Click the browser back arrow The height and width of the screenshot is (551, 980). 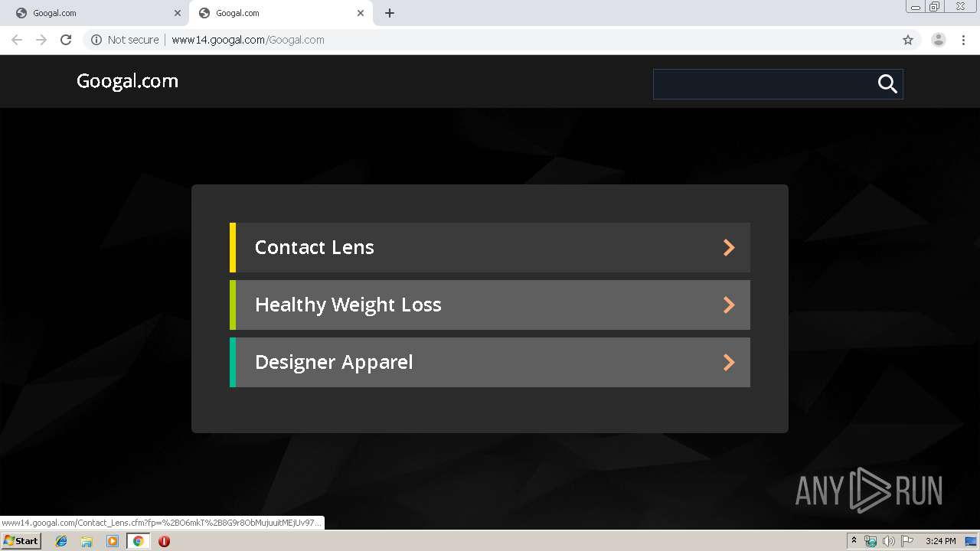17,40
